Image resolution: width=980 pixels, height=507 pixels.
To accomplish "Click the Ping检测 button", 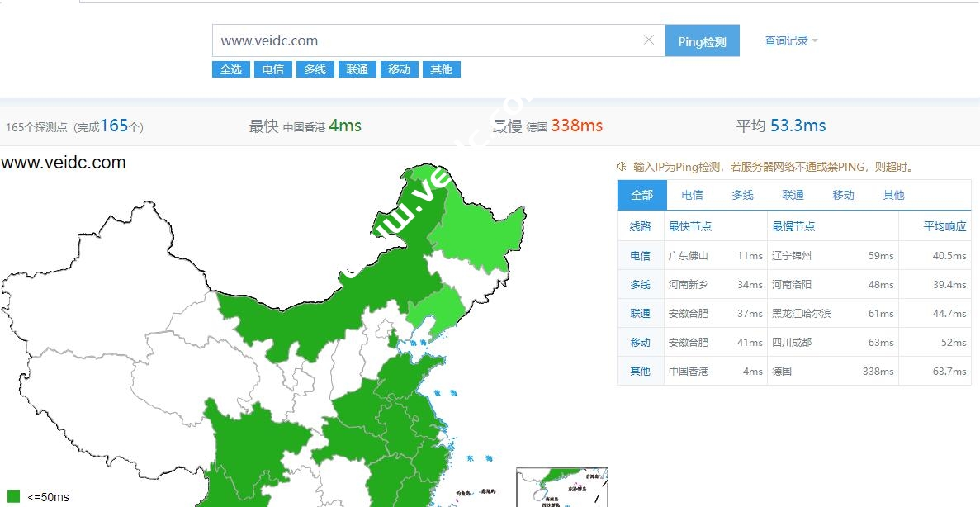I will (x=702, y=40).
